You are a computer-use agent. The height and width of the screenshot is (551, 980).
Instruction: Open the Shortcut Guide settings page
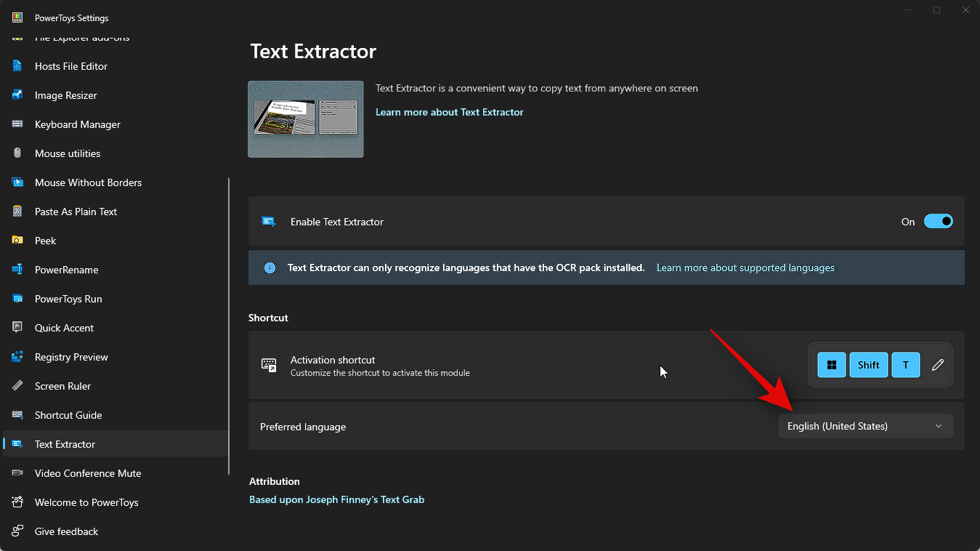[x=68, y=415]
